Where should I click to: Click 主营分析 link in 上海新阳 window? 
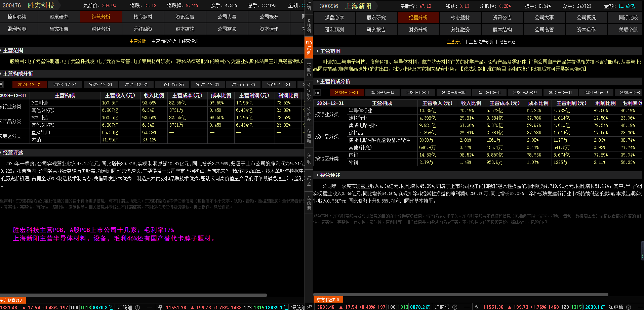pyautogui.click(x=455, y=42)
